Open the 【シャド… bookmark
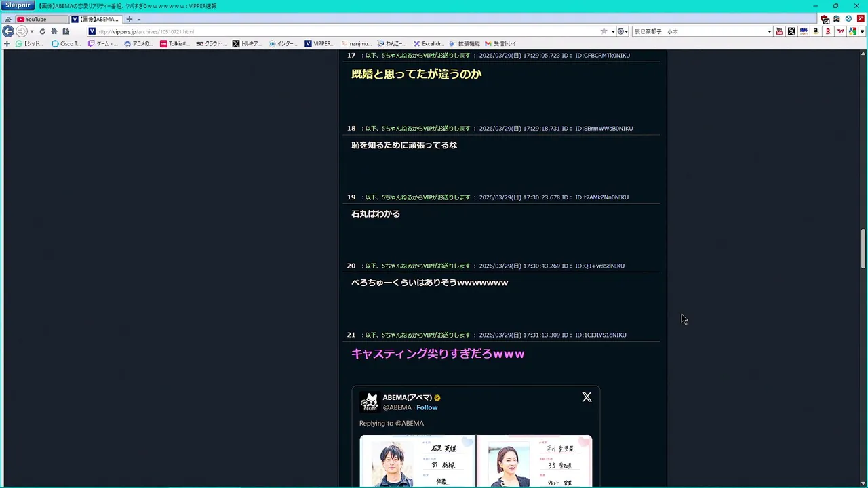This screenshot has height=488, width=868. 29,43
